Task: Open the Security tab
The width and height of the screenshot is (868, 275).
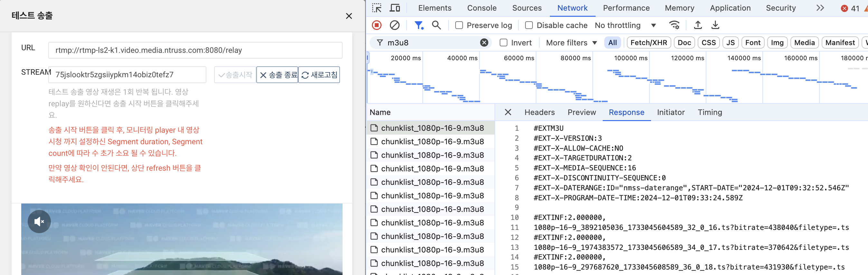Action: tap(781, 8)
